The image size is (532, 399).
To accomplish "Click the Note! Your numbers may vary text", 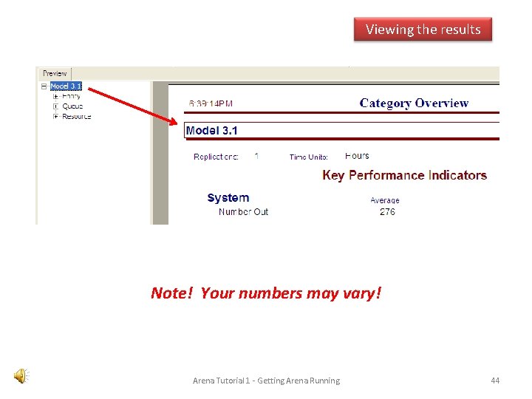I will click(266, 293).
